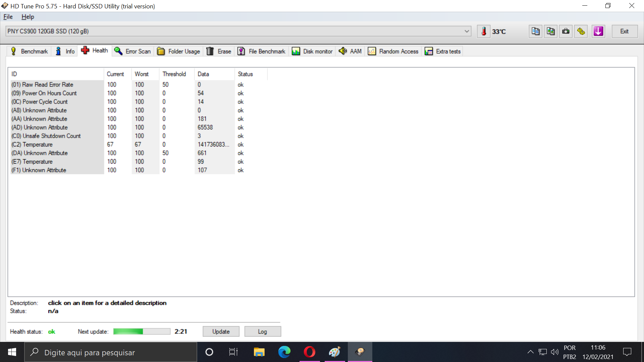Launch Microsoft Edge from taskbar
Viewport: 644px width, 362px height.
coord(284,352)
